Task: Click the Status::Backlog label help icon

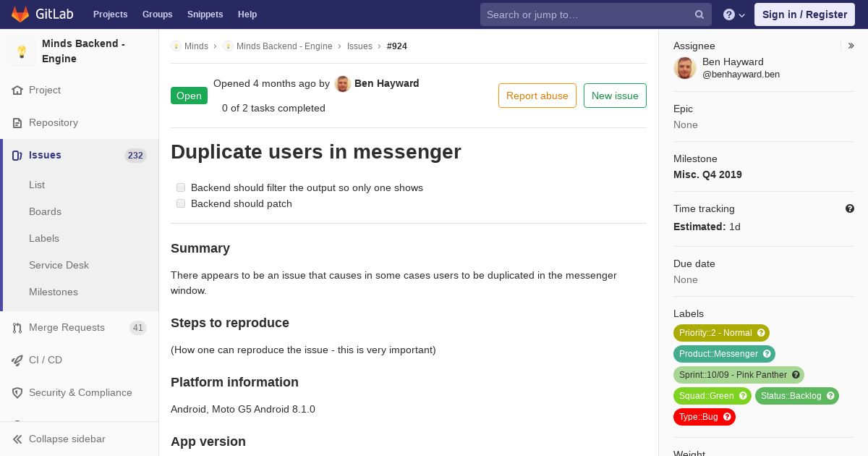Action: click(x=830, y=396)
